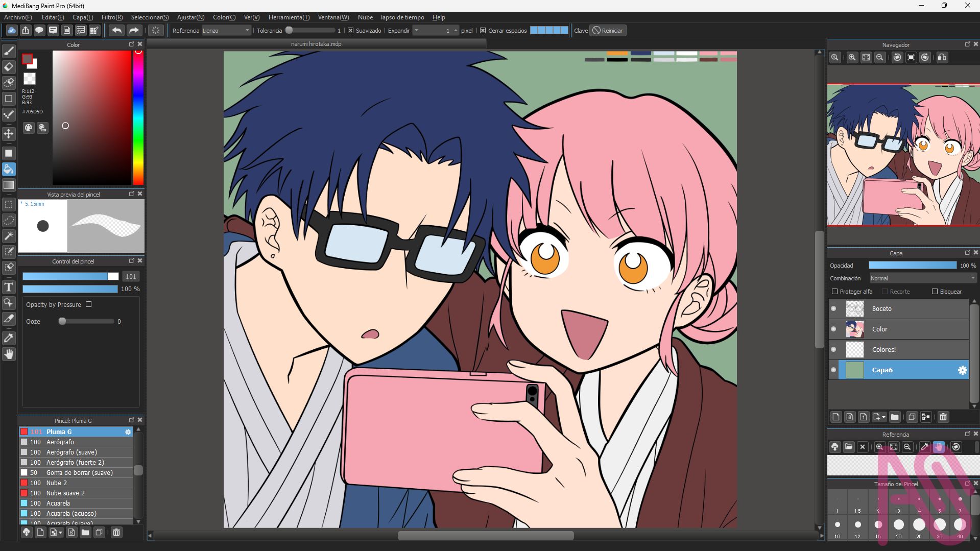Undock the Color panel

click(x=131, y=44)
